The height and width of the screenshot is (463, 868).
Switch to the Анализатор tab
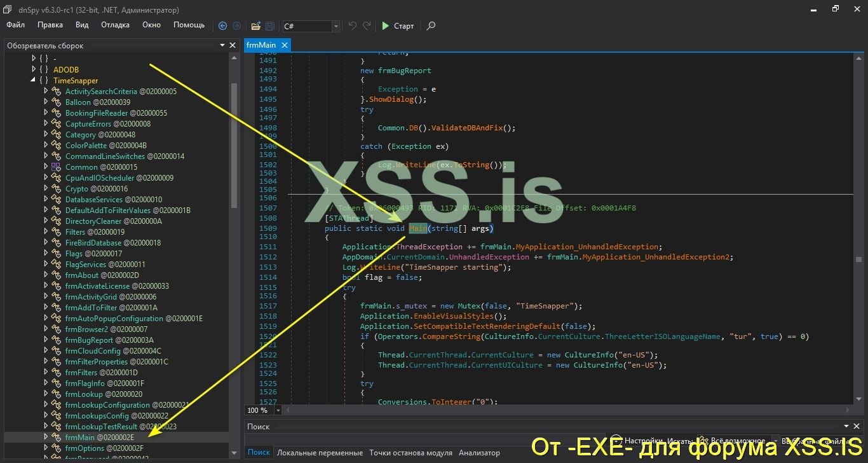[479, 452]
